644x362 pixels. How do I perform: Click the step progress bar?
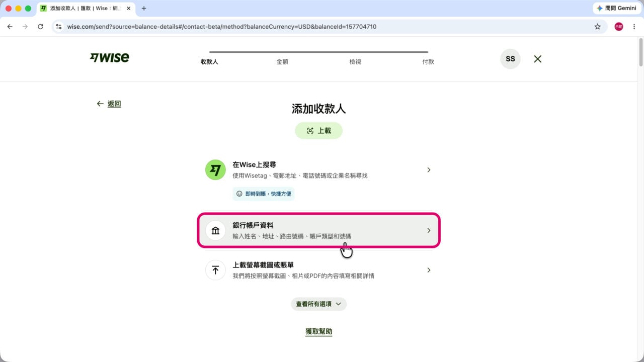318,52
